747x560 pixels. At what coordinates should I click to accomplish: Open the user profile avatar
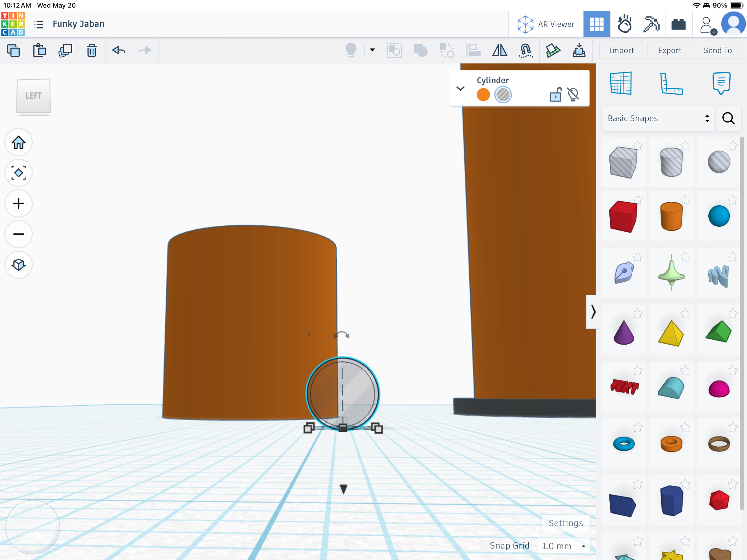[x=734, y=24]
